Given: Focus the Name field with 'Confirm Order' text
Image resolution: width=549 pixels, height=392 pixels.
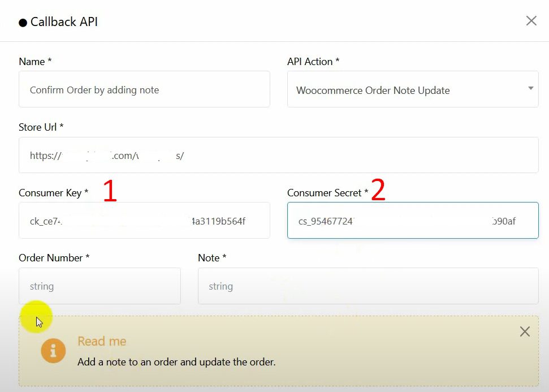Looking at the screenshot, I should pos(144,89).
